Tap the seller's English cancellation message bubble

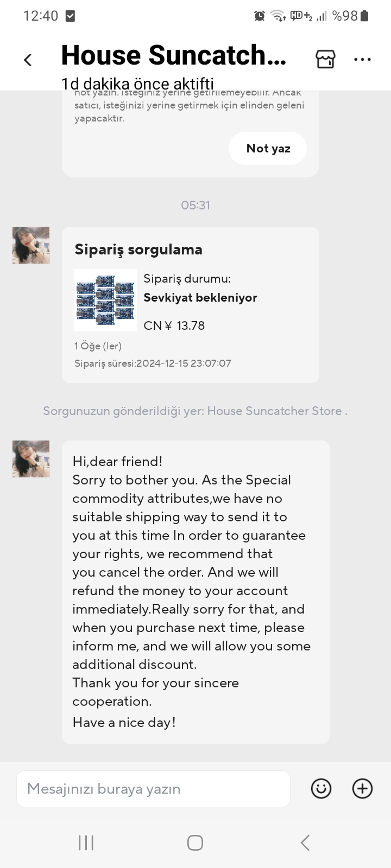point(195,591)
